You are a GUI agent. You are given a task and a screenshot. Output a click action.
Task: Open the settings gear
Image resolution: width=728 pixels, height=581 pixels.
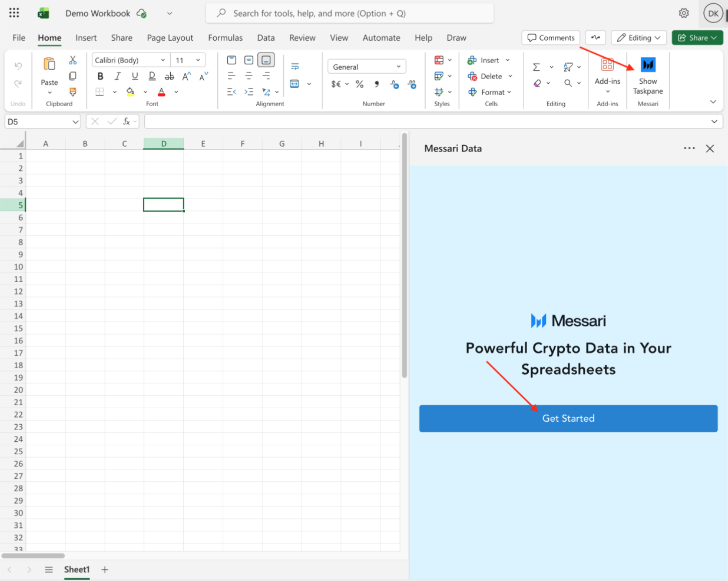tap(684, 13)
